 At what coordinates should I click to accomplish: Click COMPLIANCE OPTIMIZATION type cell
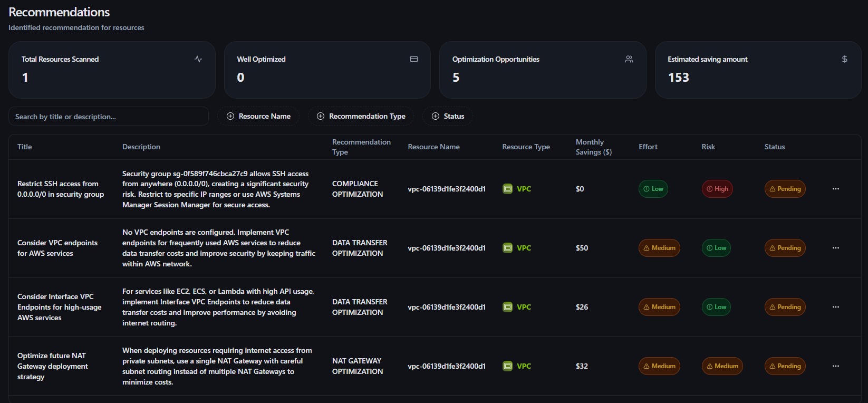coord(358,189)
